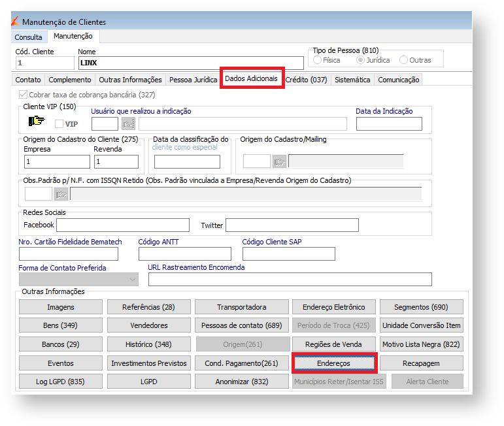This screenshot has height=426, width=504.
Task: Click the pointing hand VIP icon
Action: pos(37,122)
